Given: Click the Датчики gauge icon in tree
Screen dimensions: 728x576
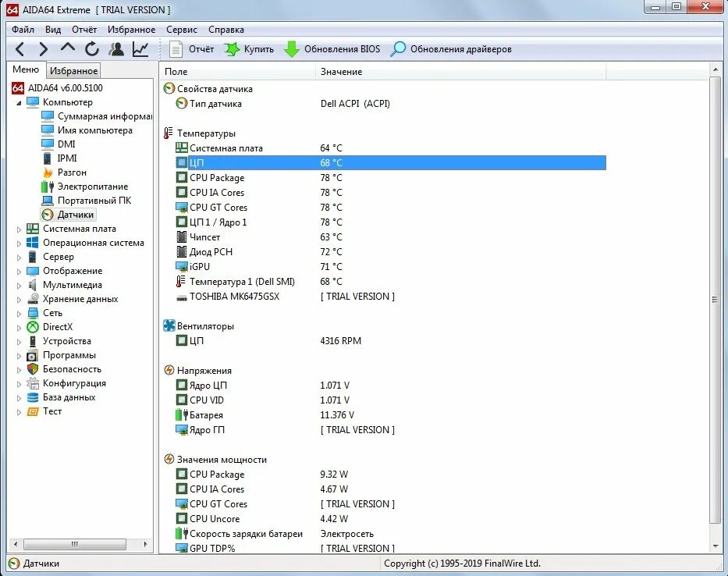Looking at the screenshot, I should tap(48, 215).
